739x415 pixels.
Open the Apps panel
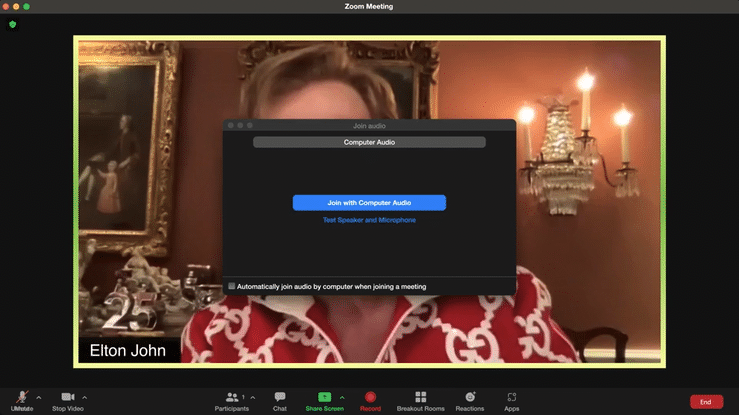pos(512,401)
